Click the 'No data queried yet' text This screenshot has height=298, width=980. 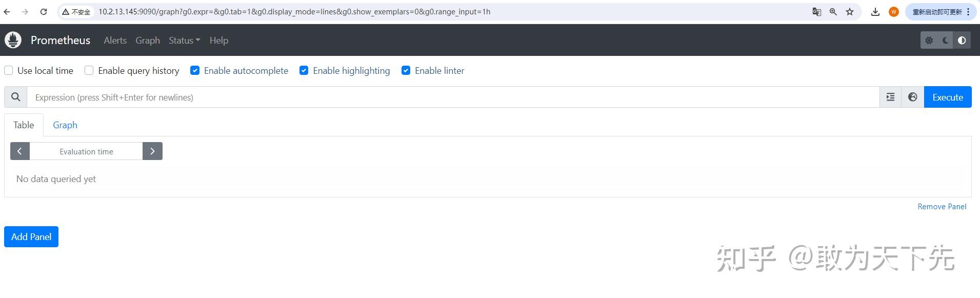pos(56,179)
